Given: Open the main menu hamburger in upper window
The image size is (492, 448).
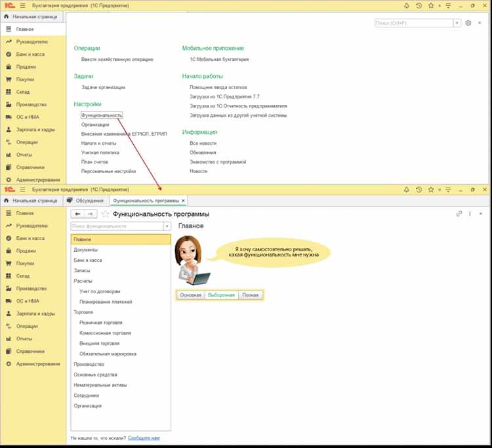Looking at the screenshot, I should pos(22,6).
